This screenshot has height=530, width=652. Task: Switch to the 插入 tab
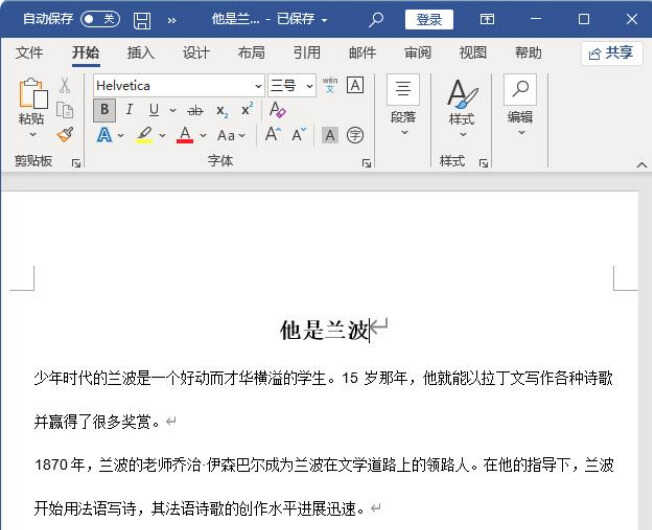(141, 53)
